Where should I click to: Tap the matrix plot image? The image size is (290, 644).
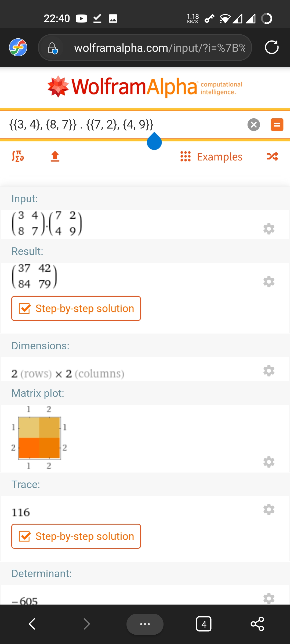pyautogui.click(x=39, y=438)
